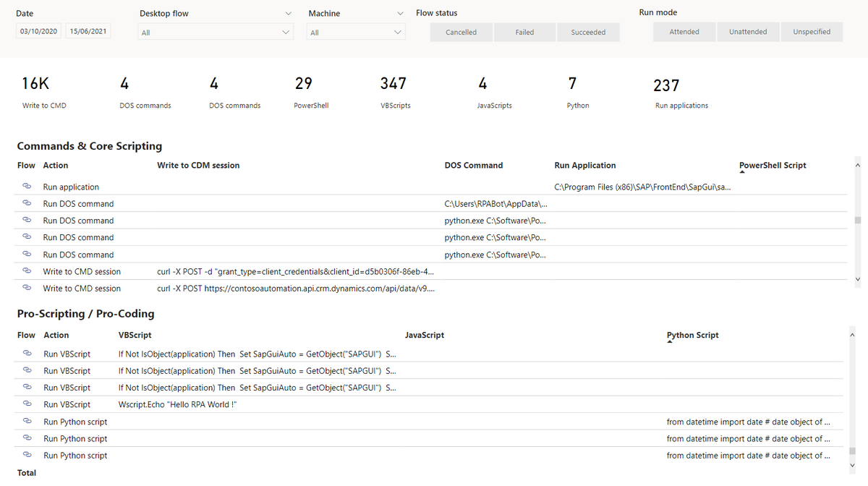
Task: Toggle the Cancelled flow status filter
Action: coord(461,32)
